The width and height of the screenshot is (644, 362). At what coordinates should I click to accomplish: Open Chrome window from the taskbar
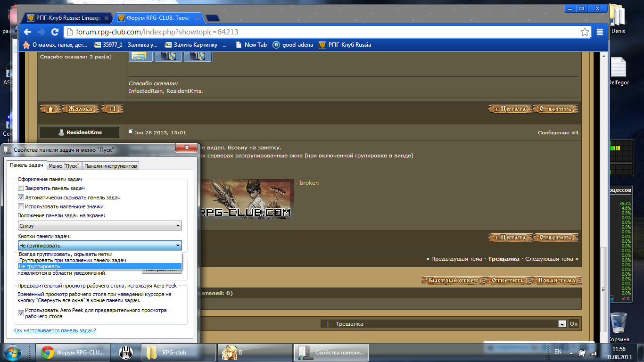(x=73, y=352)
